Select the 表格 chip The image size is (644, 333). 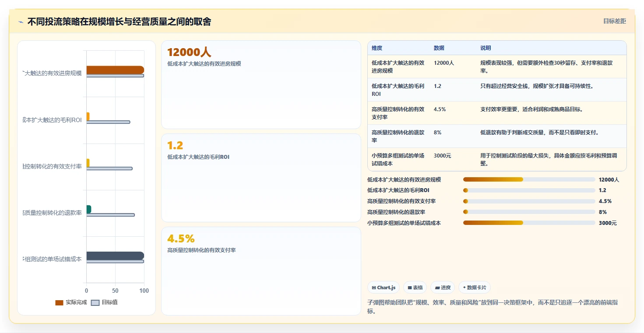click(415, 287)
